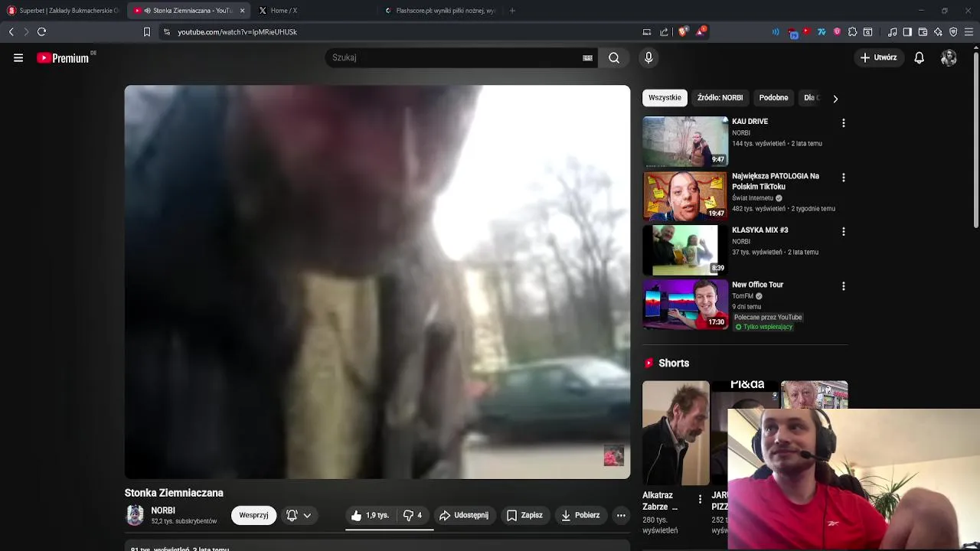Select the Podobne filter chip

773,98
